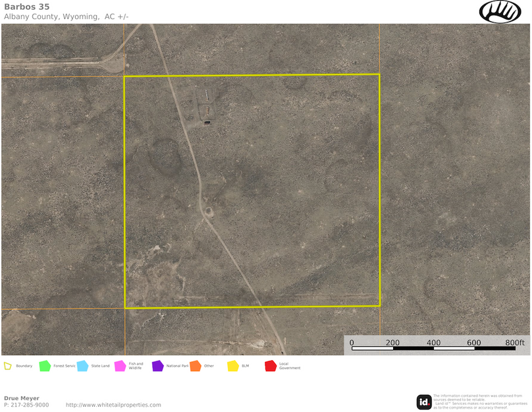This screenshot has height=412, width=532.
Task: Open the whitetailproperties.com website link
Action: pyautogui.click(x=113, y=405)
